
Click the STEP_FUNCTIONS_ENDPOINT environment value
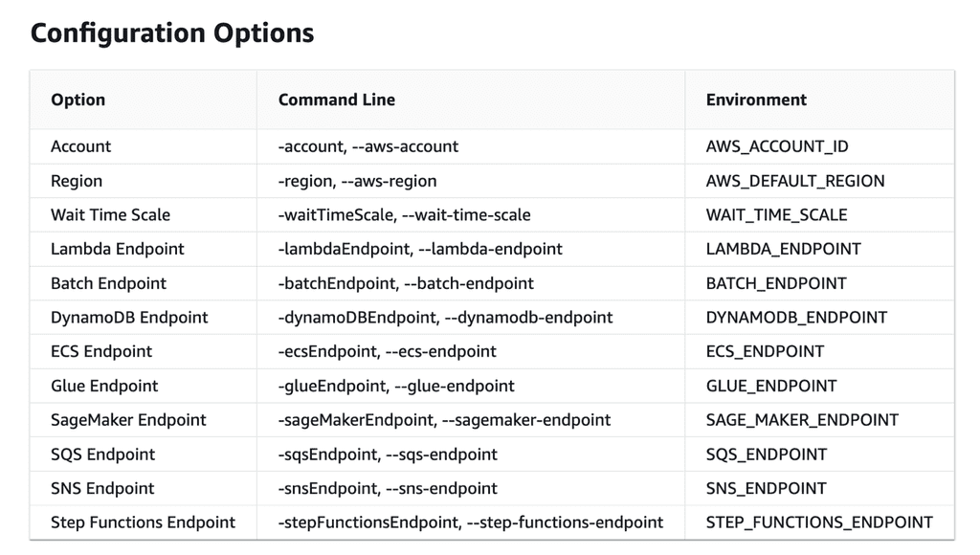pos(819,522)
